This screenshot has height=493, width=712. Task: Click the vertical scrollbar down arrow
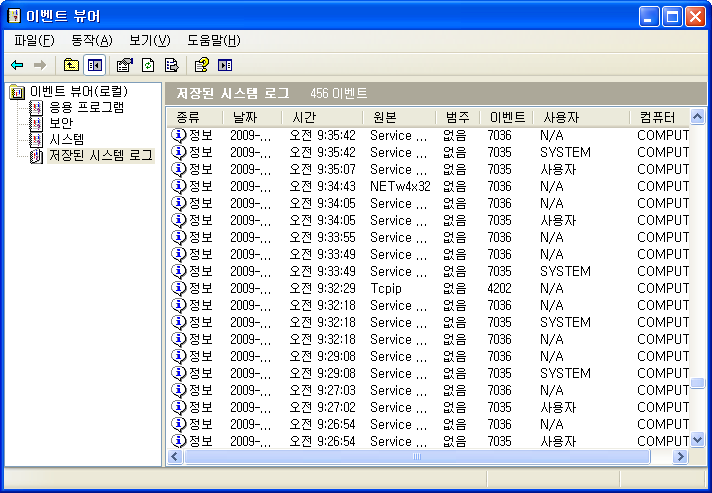pos(697,440)
